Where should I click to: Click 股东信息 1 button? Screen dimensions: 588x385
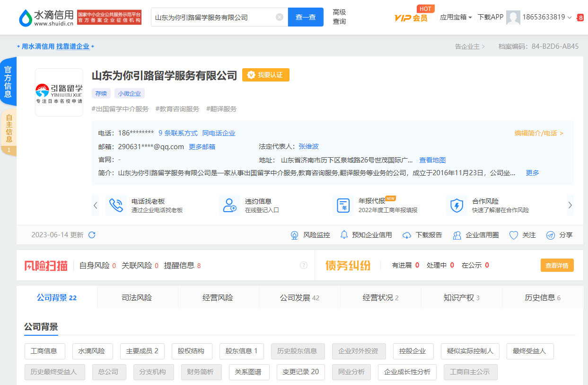pyautogui.click(x=241, y=351)
